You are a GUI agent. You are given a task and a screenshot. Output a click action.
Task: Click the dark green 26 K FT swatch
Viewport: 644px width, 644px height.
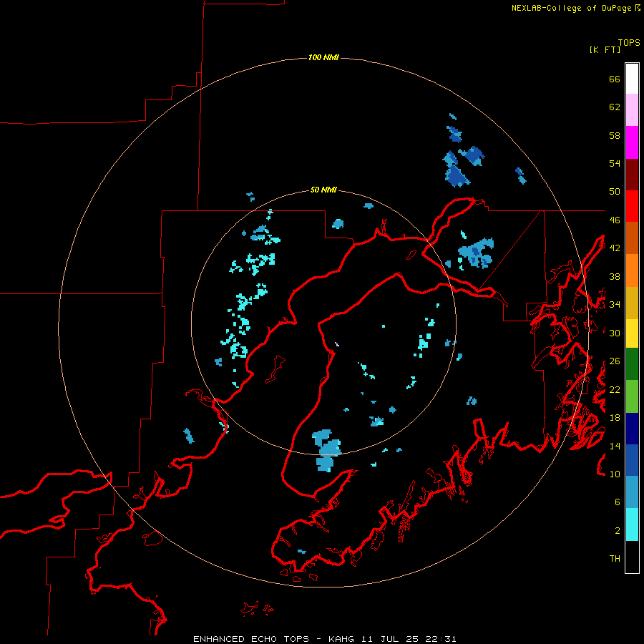[632, 364]
